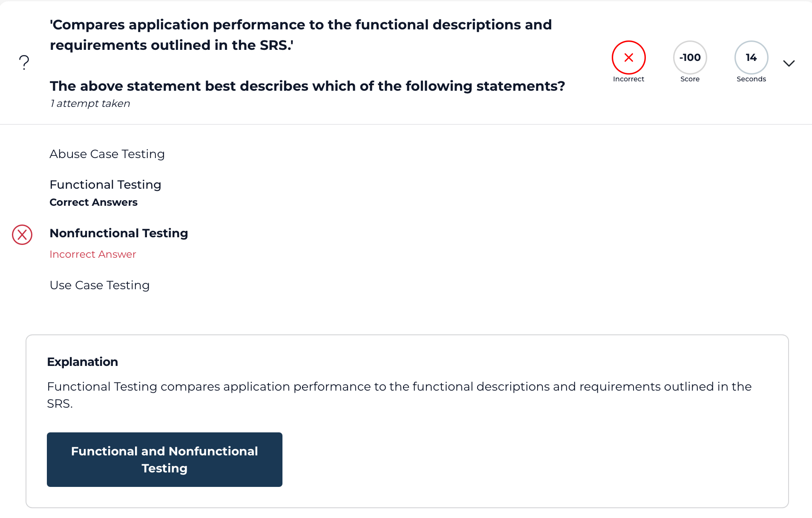Expand the Explanation section

(82, 362)
